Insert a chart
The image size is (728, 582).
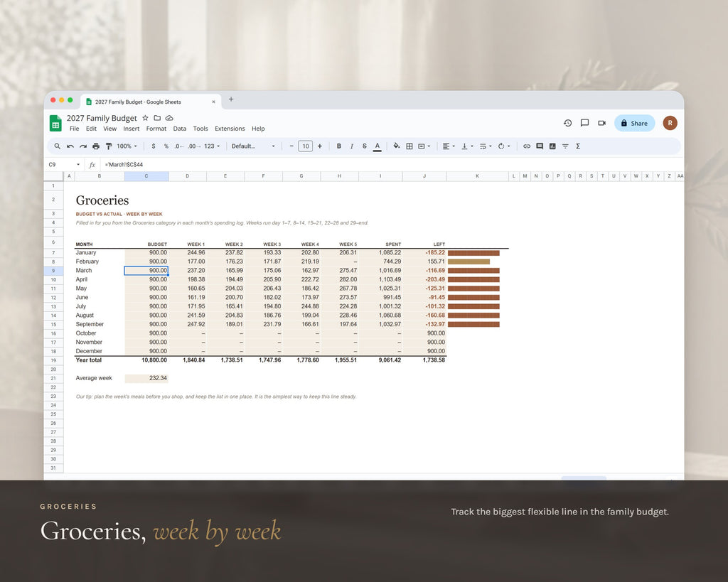pos(552,146)
